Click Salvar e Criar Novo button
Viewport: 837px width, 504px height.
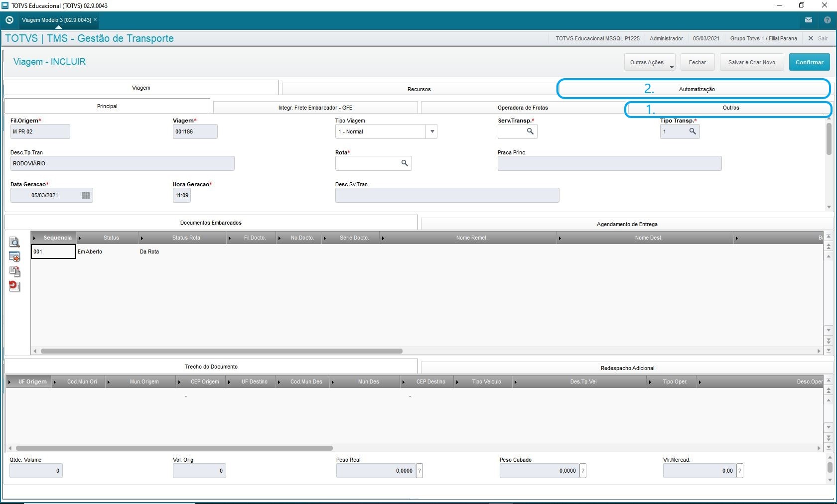(x=751, y=62)
